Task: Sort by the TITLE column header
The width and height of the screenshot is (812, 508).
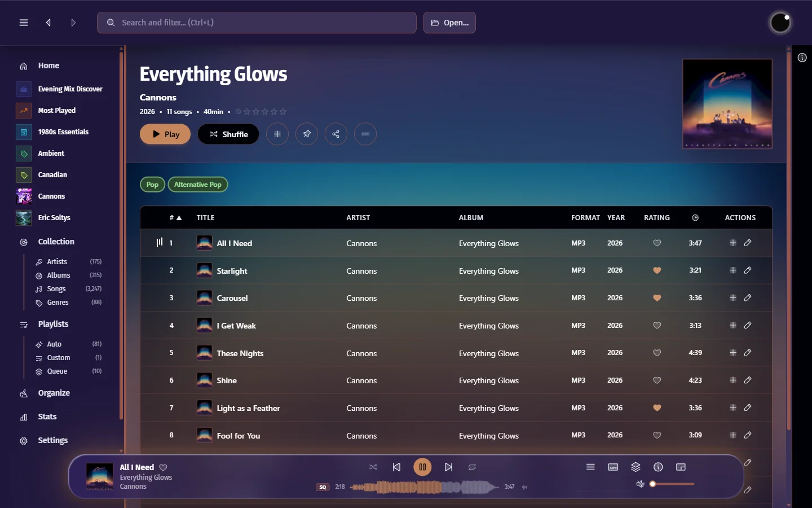Action: [206, 218]
